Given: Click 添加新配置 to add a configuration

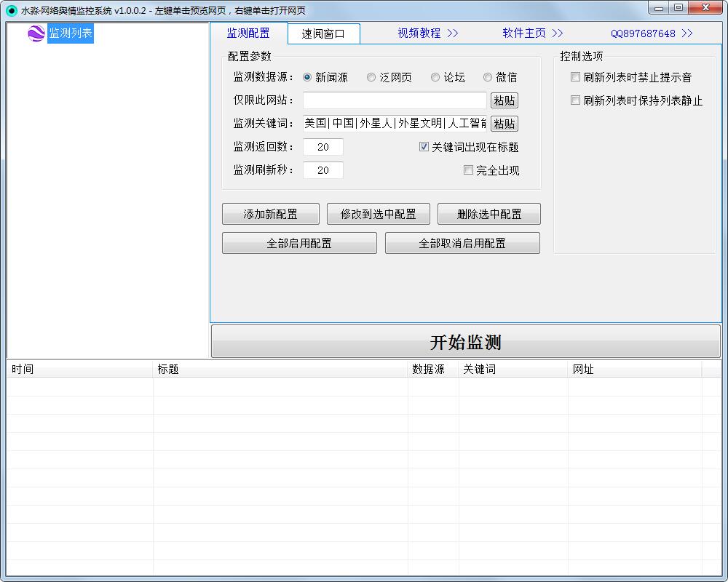Looking at the screenshot, I should click(x=270, y=213).
